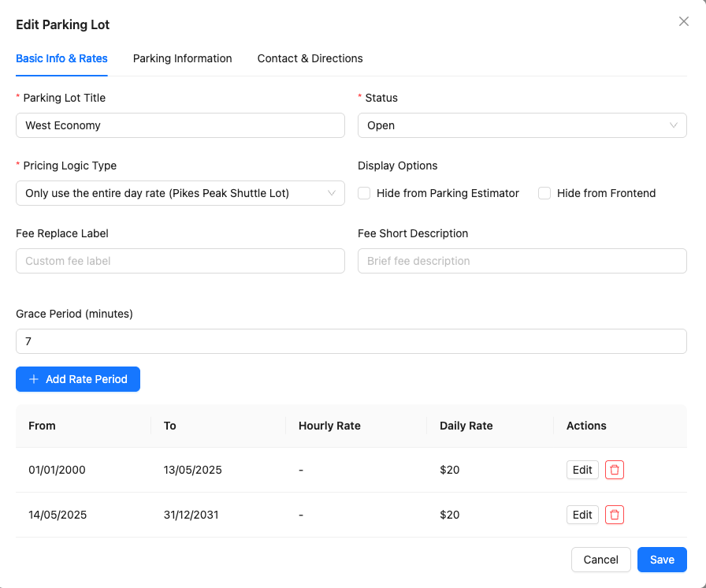The image size is (706, 588).
Task: Edit the rate period ending 13/05/2025
Action: point(582,470)
